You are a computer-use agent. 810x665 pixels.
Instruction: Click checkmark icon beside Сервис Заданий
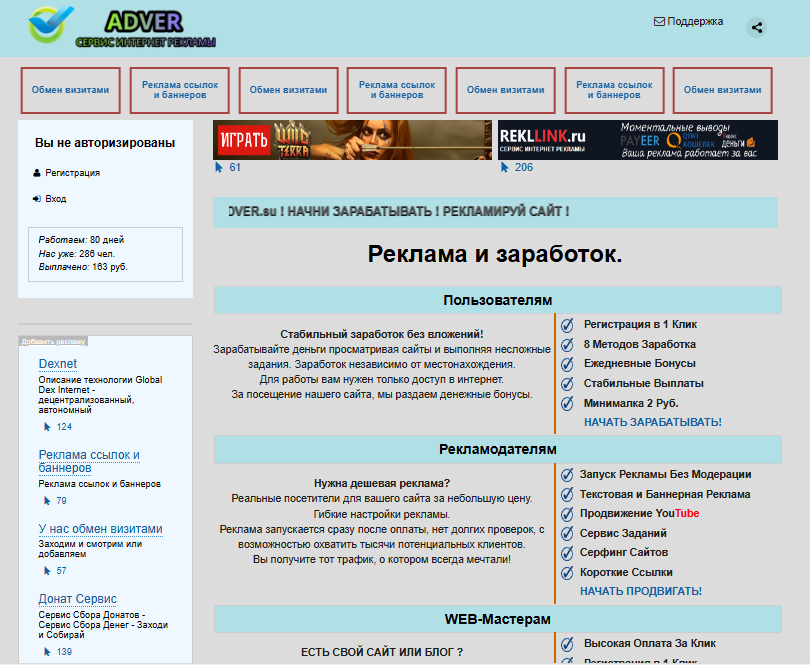tap(567, 534)
